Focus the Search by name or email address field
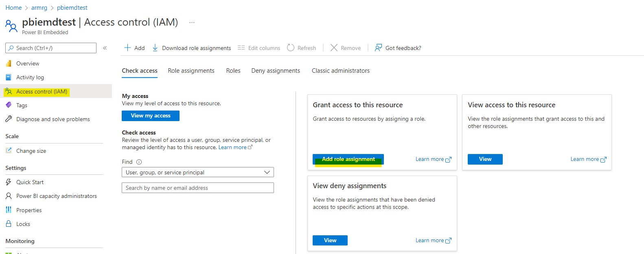This screenshot has height=254, width=644. pos(198,188)
